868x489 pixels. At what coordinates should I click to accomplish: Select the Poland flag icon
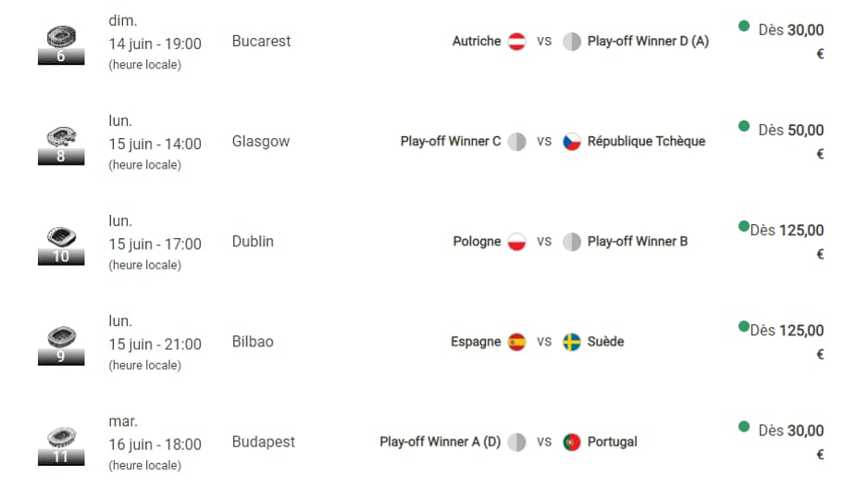pos(516,242)
